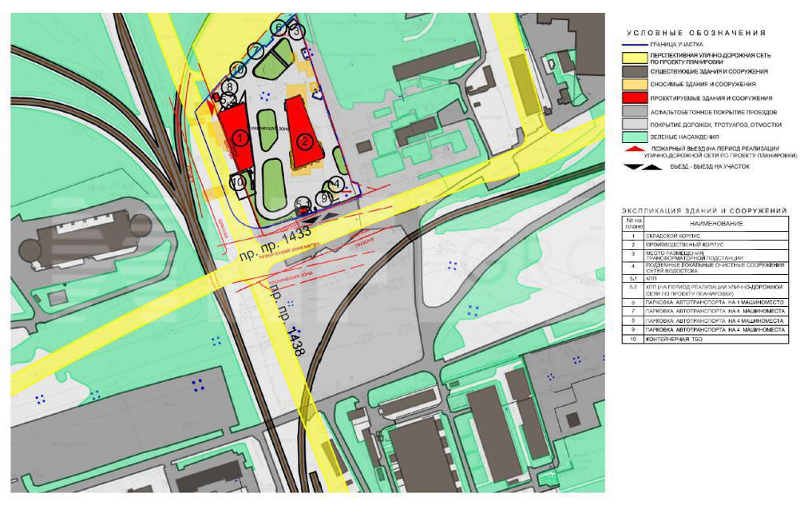Click the blue site boundary line symbol
Viewport: 812px width, 521px height.
tap(635, 45)
